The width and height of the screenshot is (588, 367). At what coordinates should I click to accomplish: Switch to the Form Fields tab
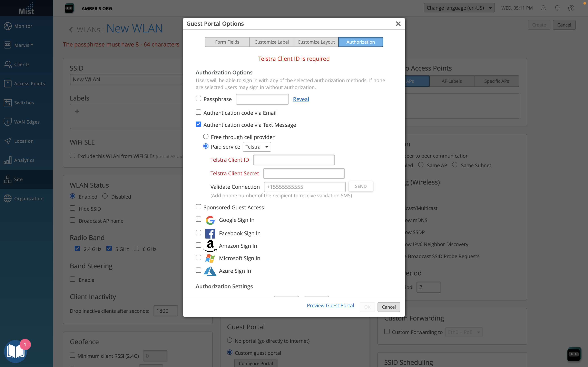227,42
